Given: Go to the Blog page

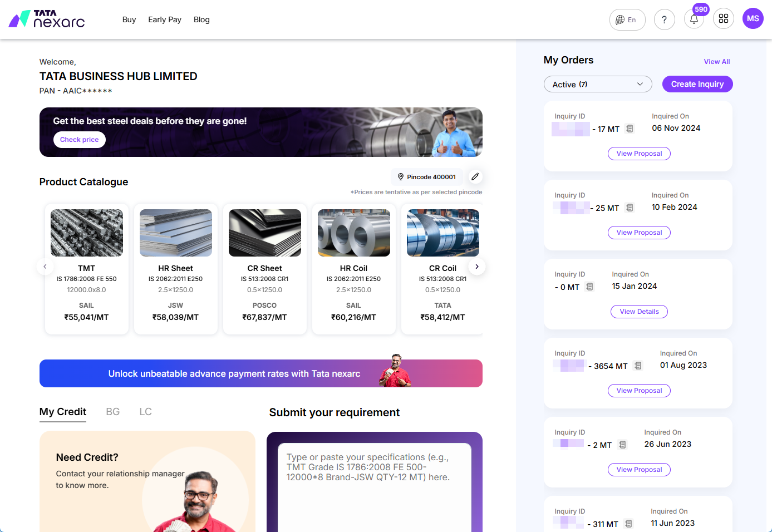Looking at the screenshot, I should point(201,19).
